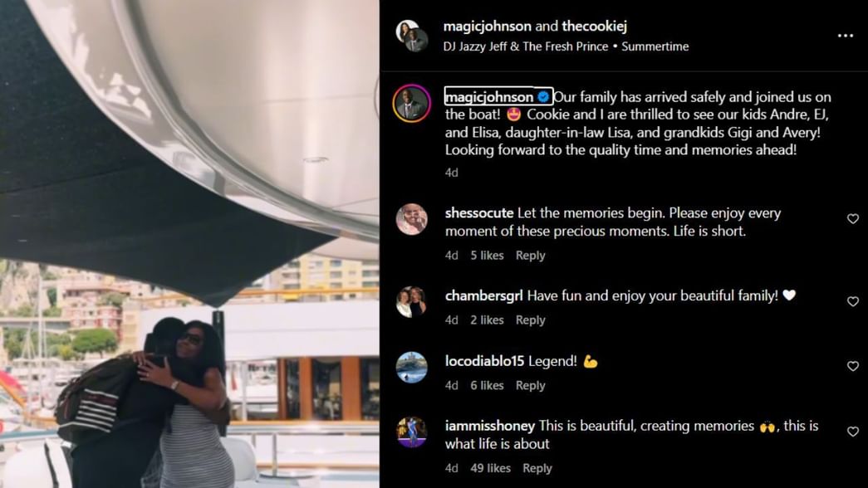The height and width of the screenshot is (488, 868).
Task: Open the shessocute profile picture
Action: pos(411,219)
